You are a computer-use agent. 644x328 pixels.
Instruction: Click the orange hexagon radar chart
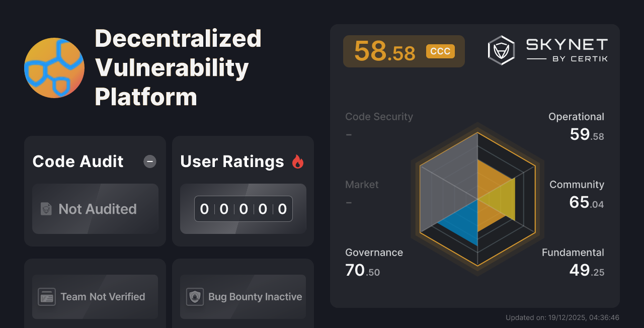[477, 199]
